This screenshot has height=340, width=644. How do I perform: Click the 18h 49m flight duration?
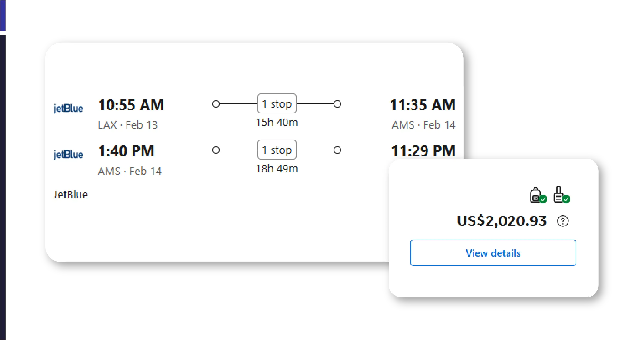click(x=277, y=169)
